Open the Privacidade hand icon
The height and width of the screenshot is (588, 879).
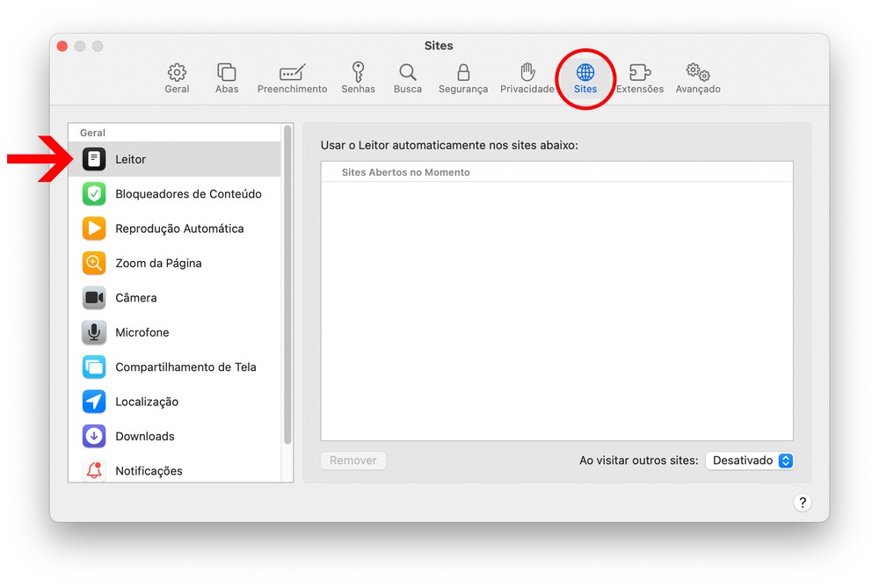tap(527, 77)
